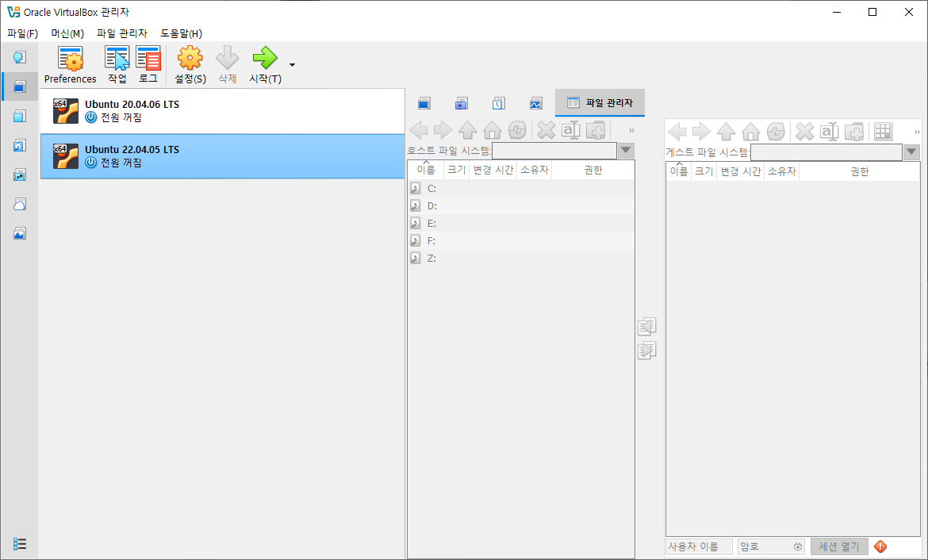Switch to the Details tab icon
Viewport: 928px width, 560px height.
point(424,104)
